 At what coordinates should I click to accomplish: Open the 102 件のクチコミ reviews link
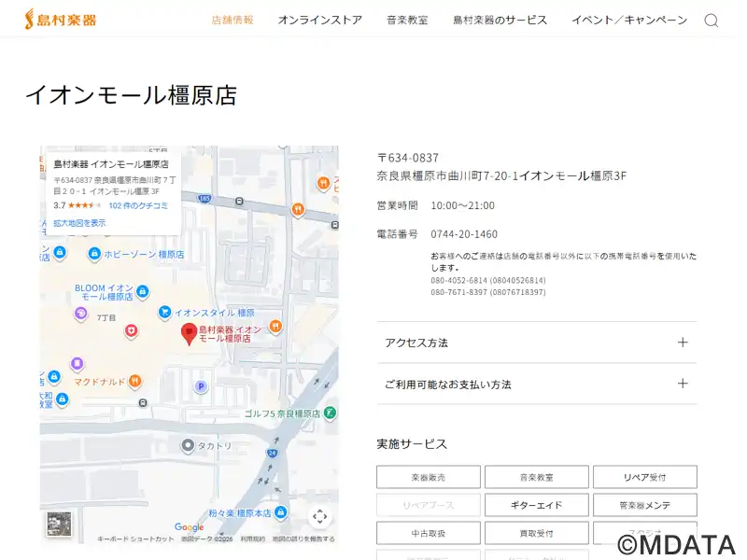click(138, 205)
